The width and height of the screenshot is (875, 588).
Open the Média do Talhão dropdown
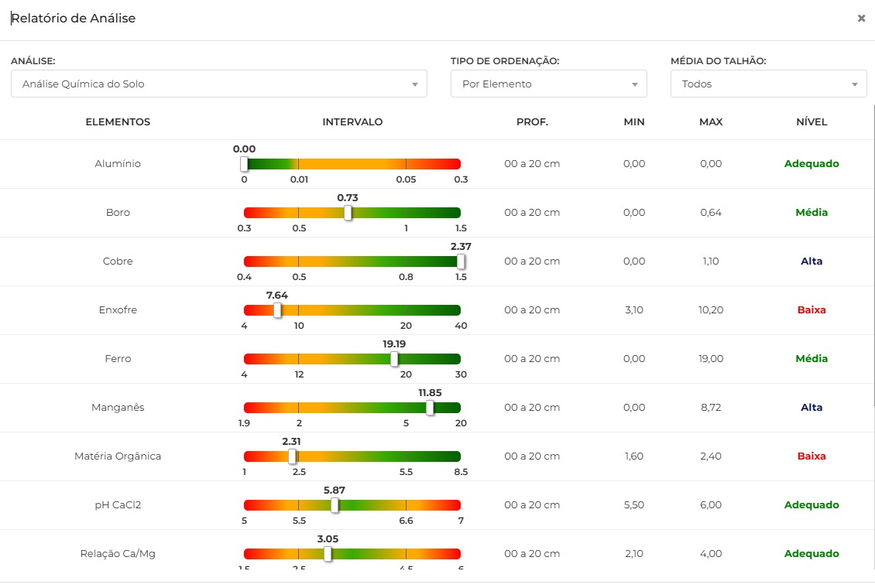tap(768, 84)
